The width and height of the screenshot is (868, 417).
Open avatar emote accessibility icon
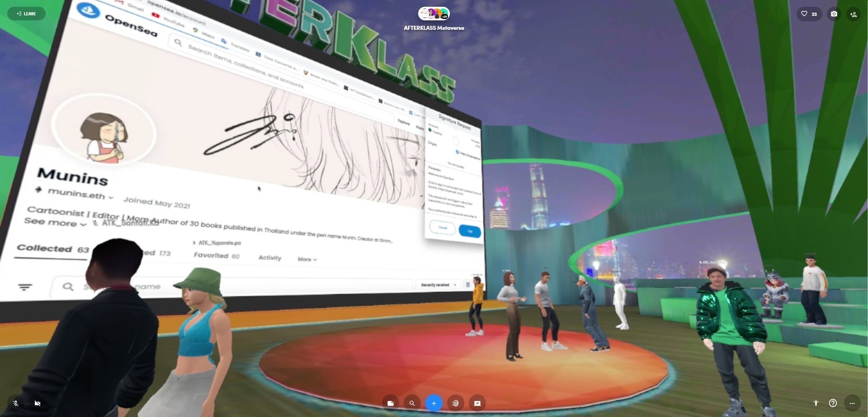pos(816,403)
